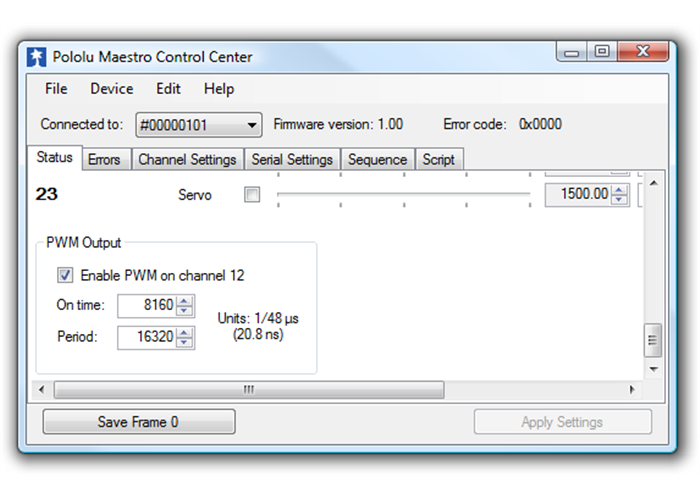
Task: Increase channel 23 target value spinner
Action: (619, 189)
